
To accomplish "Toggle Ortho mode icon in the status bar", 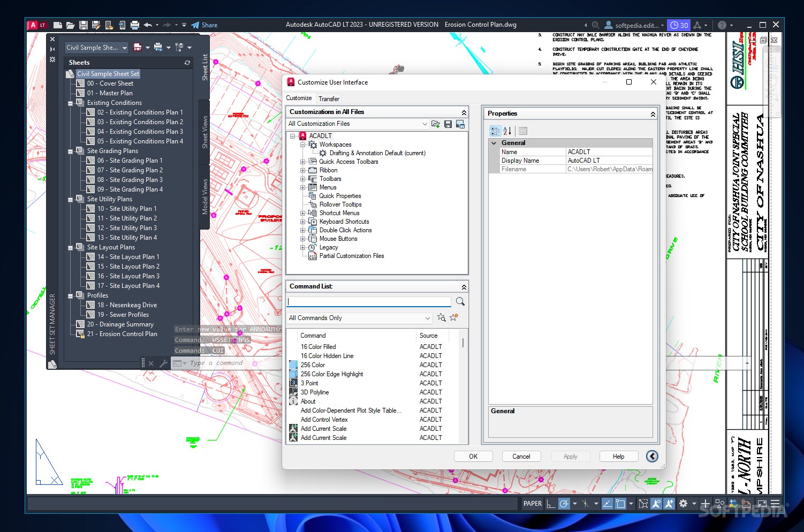I will [x=550, y=504].
